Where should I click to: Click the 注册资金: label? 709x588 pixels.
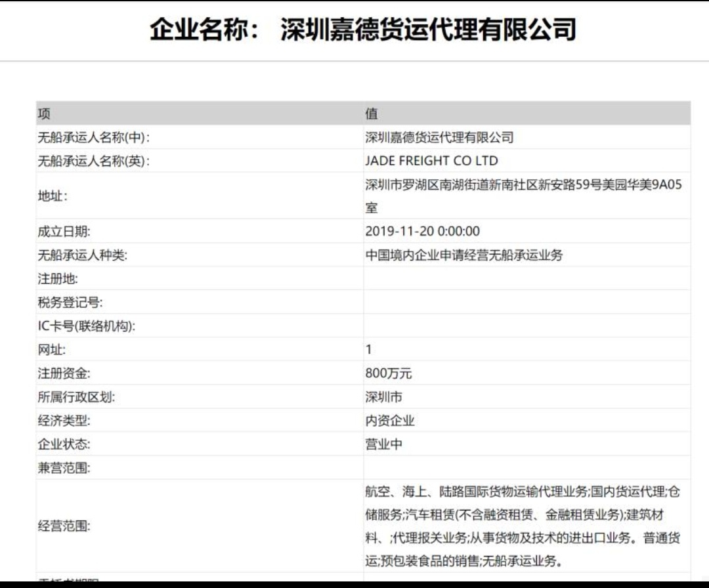[x=64, y=373]
